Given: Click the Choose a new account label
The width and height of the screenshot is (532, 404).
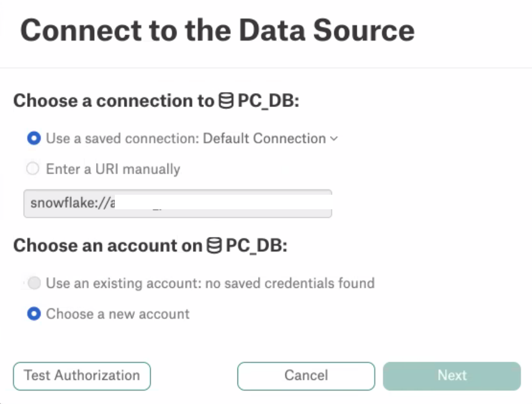Looking at the screenshot, I should (x=118, y=314).
